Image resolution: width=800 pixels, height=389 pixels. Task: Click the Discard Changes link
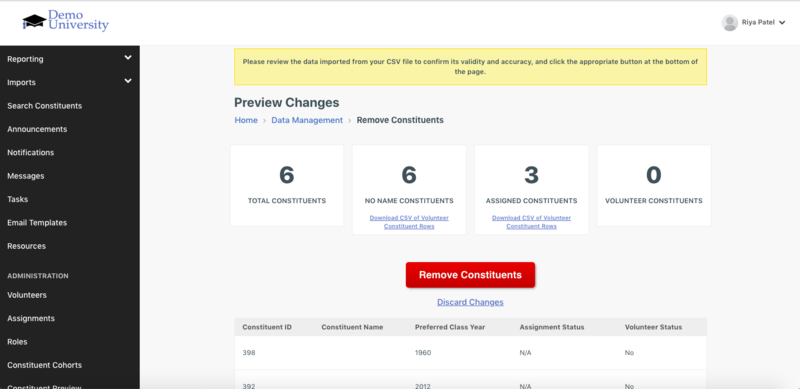coord(470,302)
